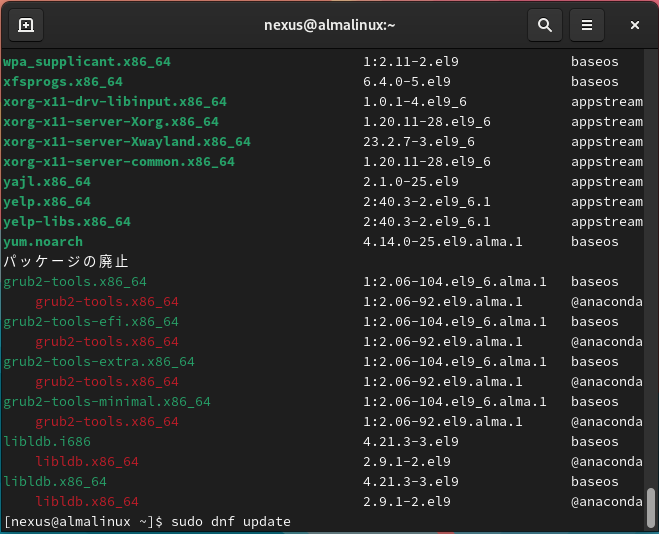This screenshot has width=659, height=534.
Task: Click the yum.noarch package name
Action: coord(43,242)
